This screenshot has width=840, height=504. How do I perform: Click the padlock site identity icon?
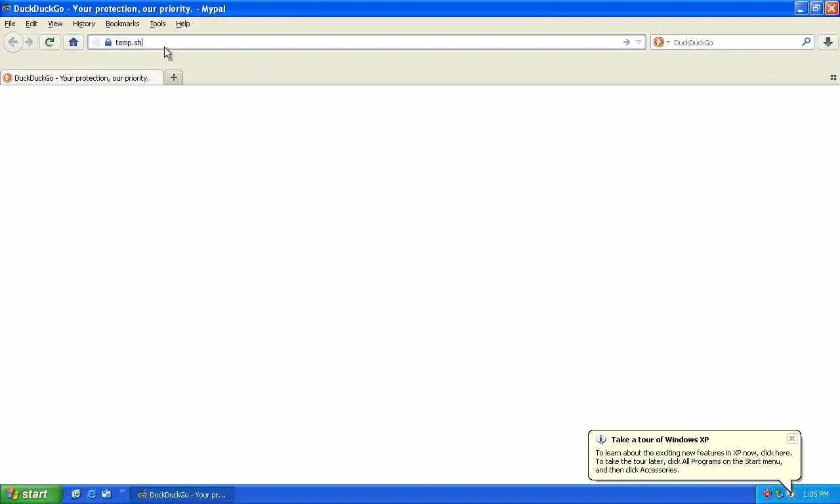(x=108, y=42)
